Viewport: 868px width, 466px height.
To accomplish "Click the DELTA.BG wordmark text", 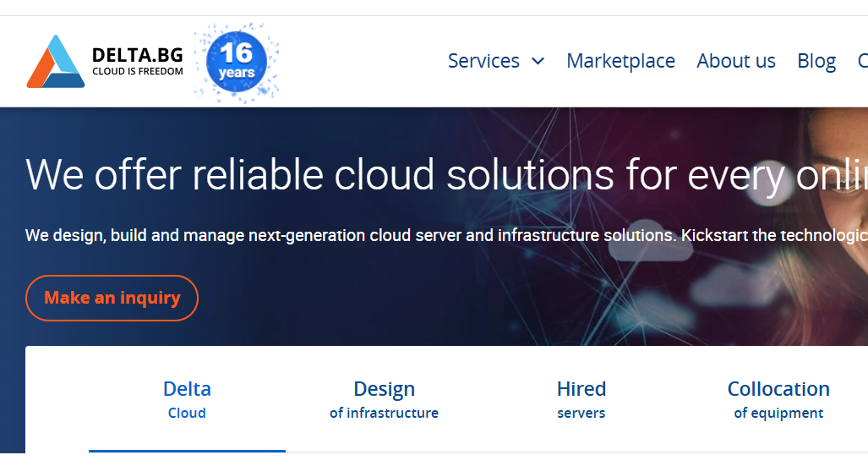I will tap(137, 56).
